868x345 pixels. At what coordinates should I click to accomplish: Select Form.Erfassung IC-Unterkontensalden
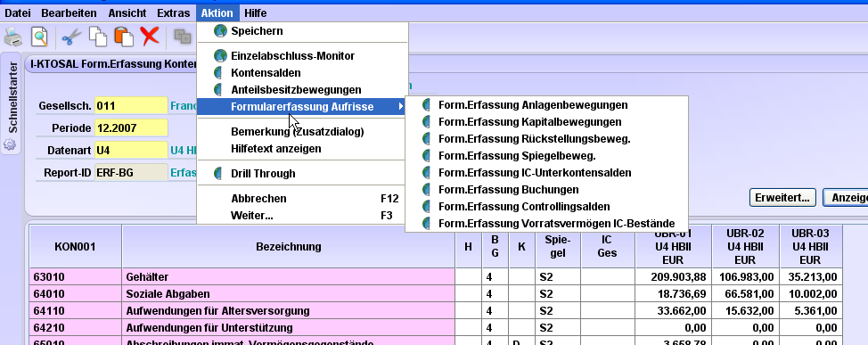click(x=547, y=173)
